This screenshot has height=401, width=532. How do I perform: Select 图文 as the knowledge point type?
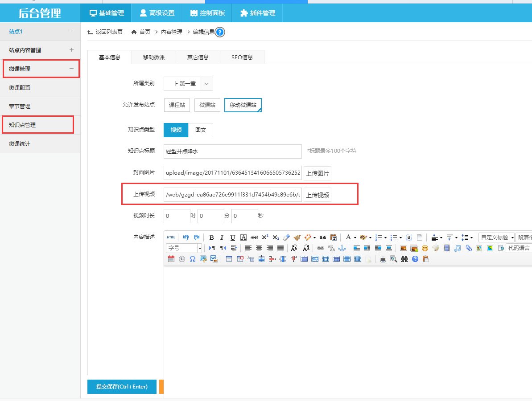click(201, 130)
